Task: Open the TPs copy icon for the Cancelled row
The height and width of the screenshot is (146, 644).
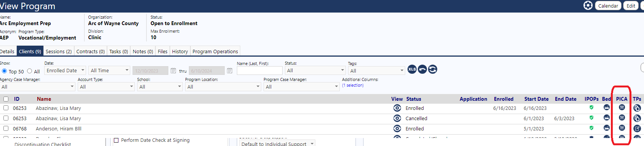Action: point(637,118)
